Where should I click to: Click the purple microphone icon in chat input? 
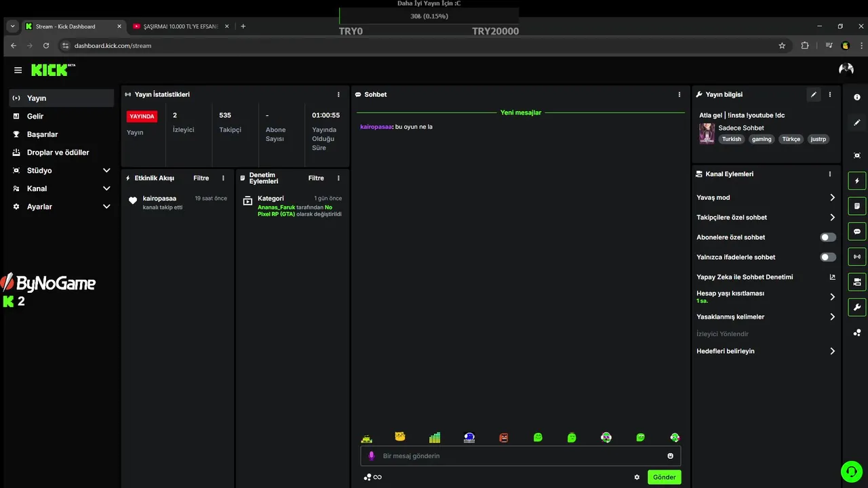[x=371, y=456]
